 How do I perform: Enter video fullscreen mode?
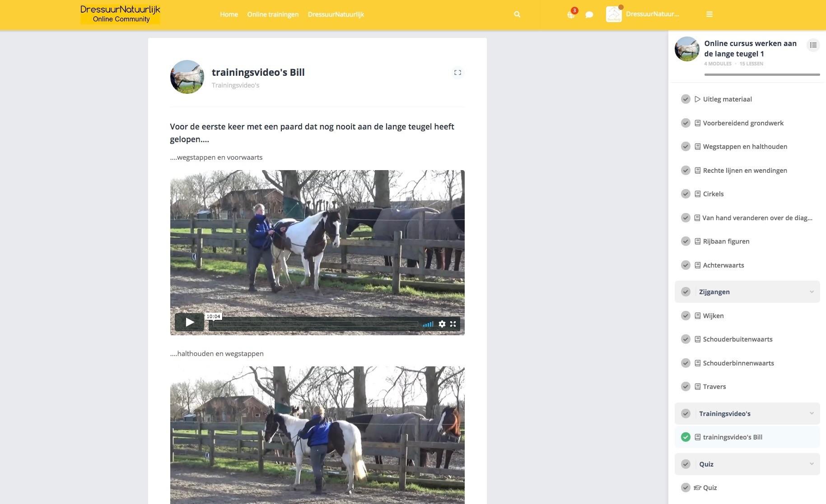tap(453, 324)
